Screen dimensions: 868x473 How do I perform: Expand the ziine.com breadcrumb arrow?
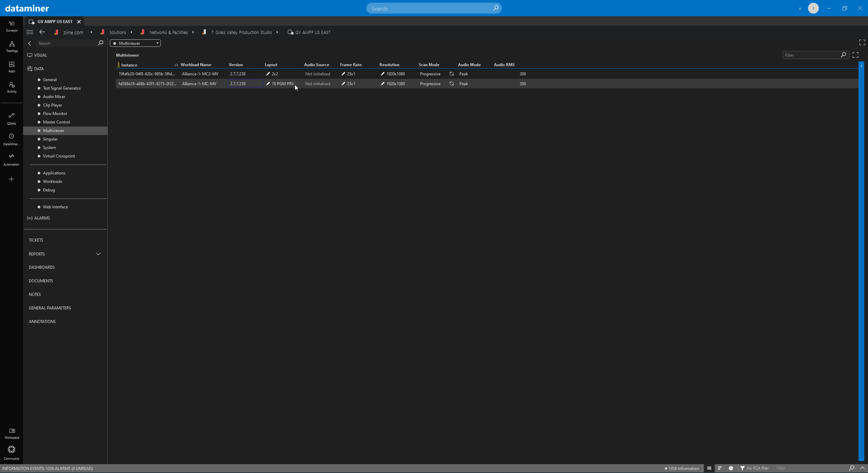(92, 32)
